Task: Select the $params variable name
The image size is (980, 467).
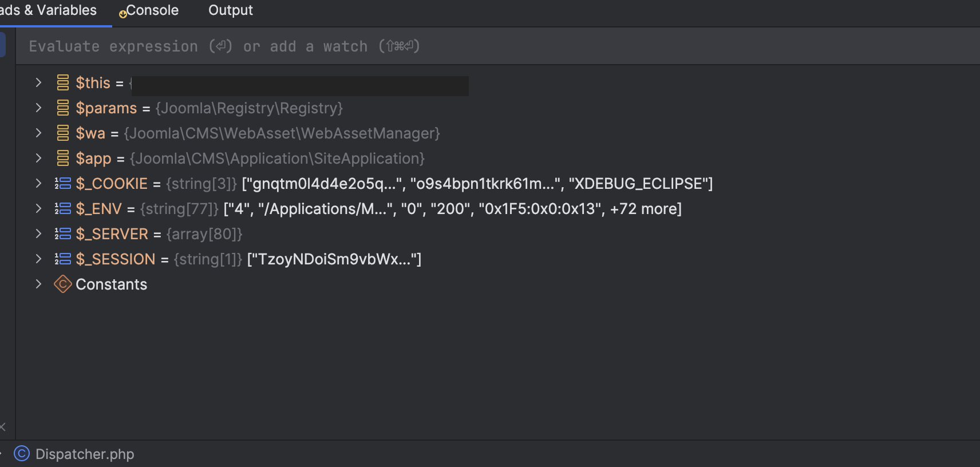Action: tap(106, 108)
